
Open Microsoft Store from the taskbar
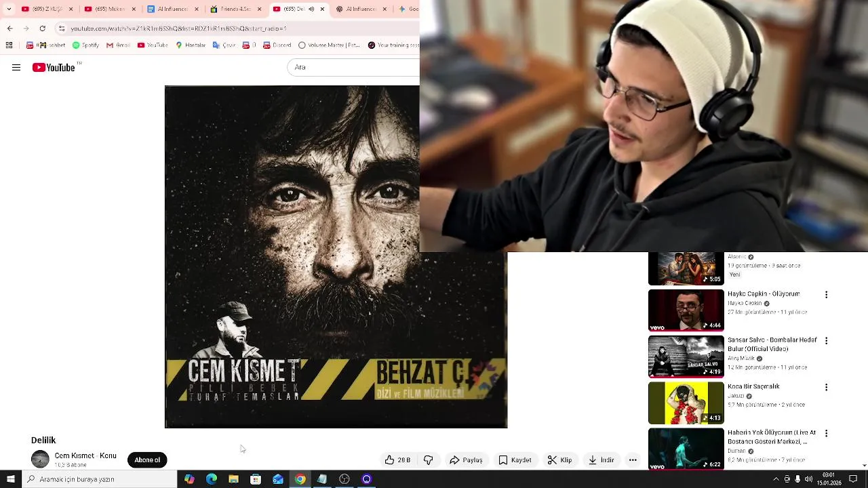tap(256, 479)
